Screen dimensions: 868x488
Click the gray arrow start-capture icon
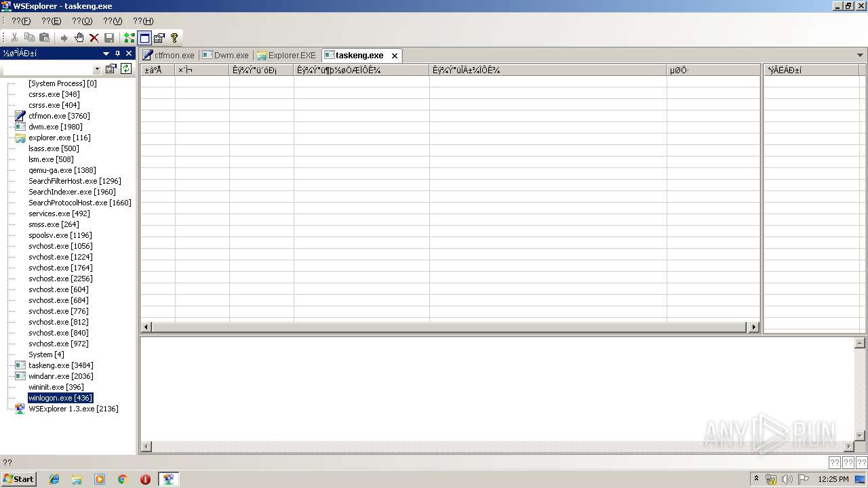(x=64, y=38)
